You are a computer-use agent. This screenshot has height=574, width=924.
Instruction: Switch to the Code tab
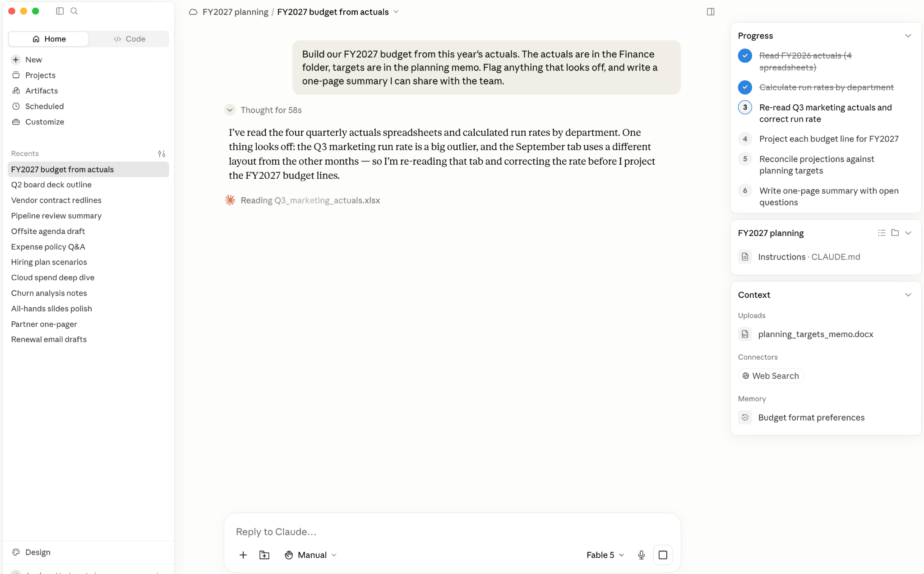(x=129, y=39)
